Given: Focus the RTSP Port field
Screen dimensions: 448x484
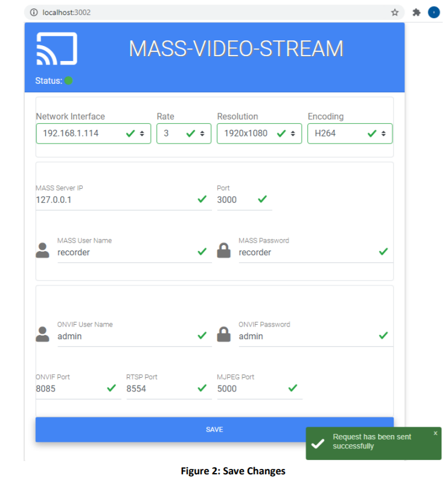Looking at the screenshot, I should [169, 389].
